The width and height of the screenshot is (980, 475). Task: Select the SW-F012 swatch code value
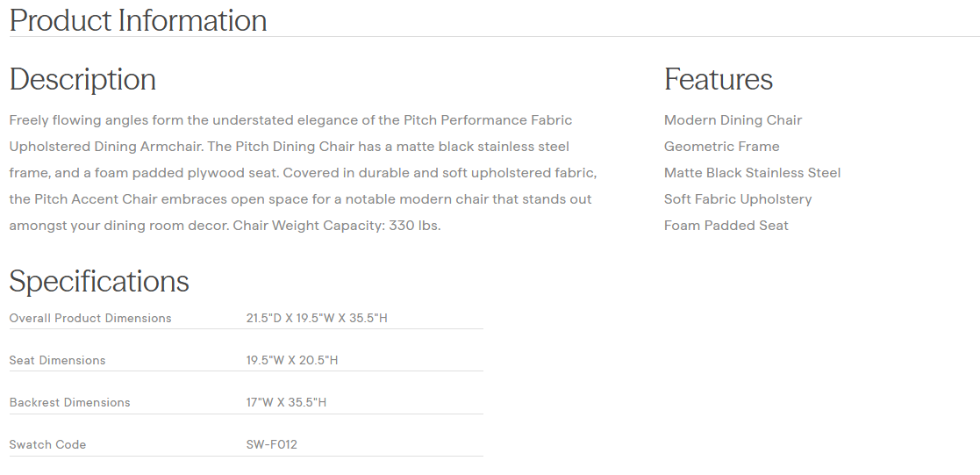(271, 444)
